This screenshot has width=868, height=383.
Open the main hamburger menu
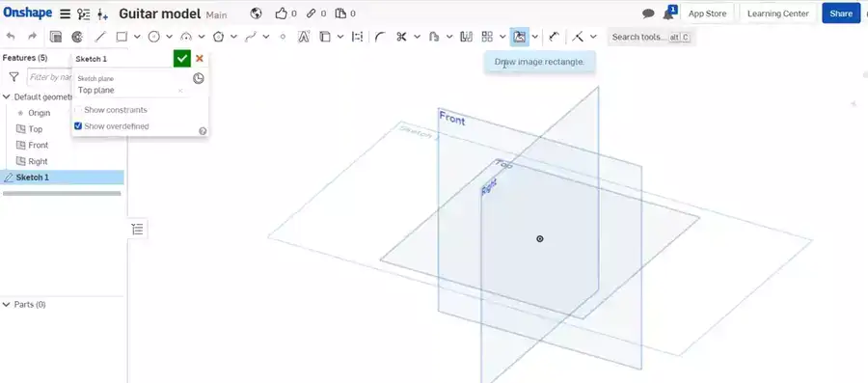click(66, 14)
